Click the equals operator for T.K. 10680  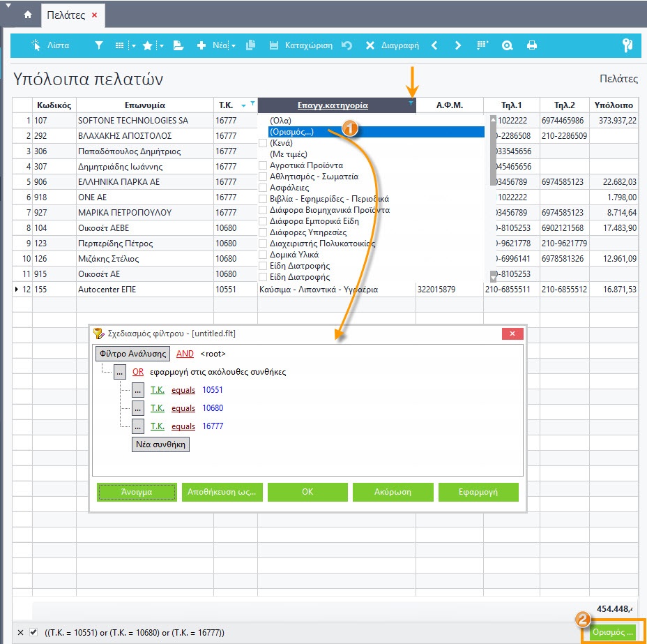coord(183,408)
